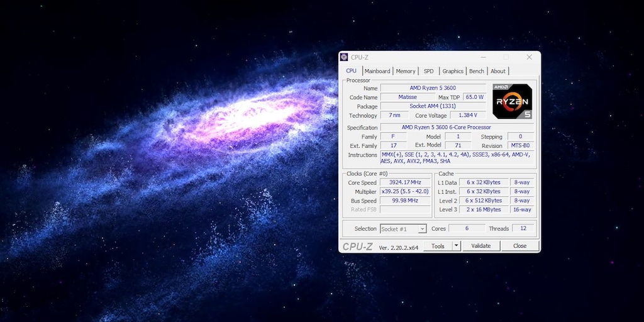Click the Instructions list text

(457, 158)
